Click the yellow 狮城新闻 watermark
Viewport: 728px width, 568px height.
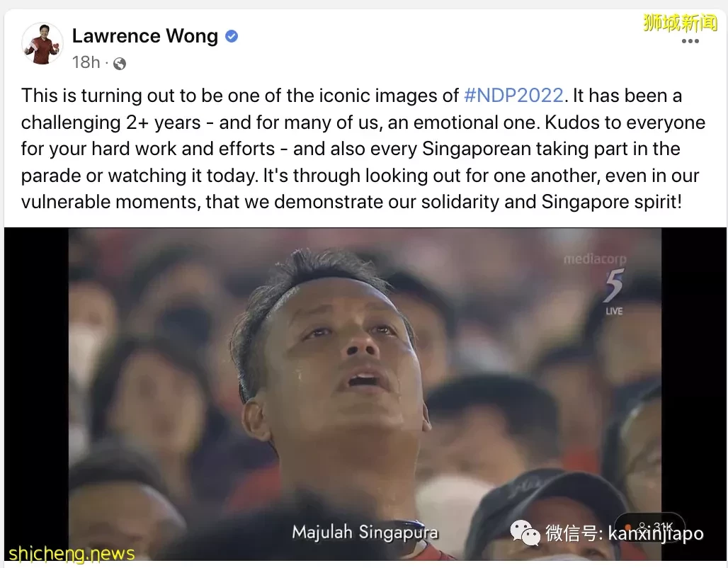(x=680, y=22)
